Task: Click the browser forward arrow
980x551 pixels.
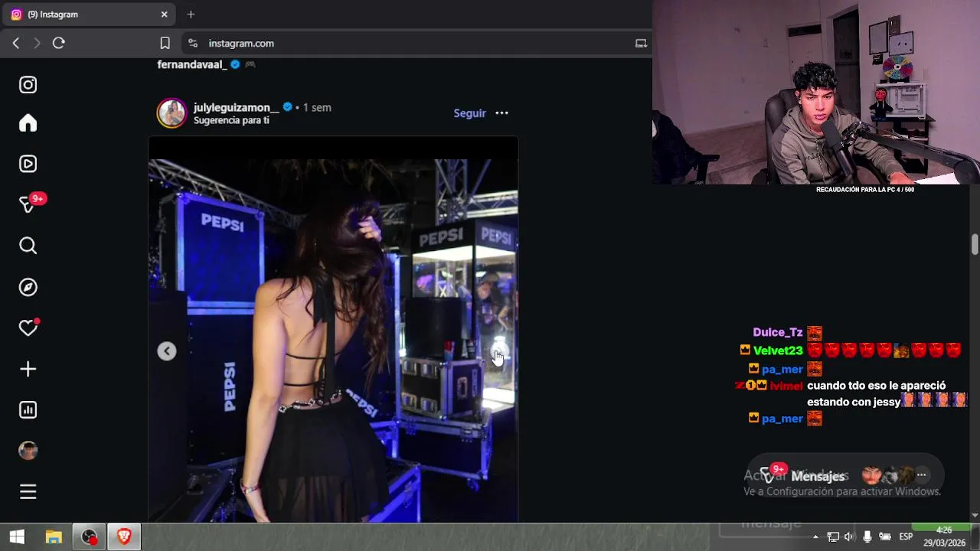Action: click(x=37, y=44)
